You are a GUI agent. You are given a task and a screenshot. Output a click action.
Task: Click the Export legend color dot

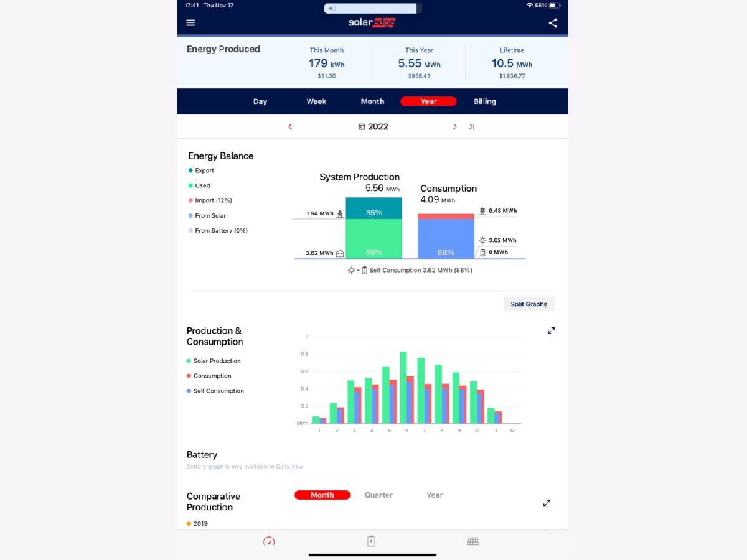(x=190, y=170)
